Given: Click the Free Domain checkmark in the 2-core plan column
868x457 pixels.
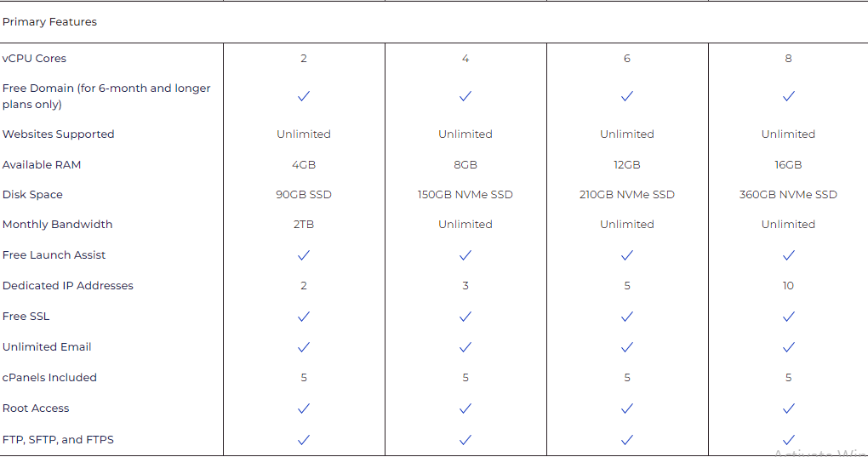Looking at the screenshot, I should (304, 96).
